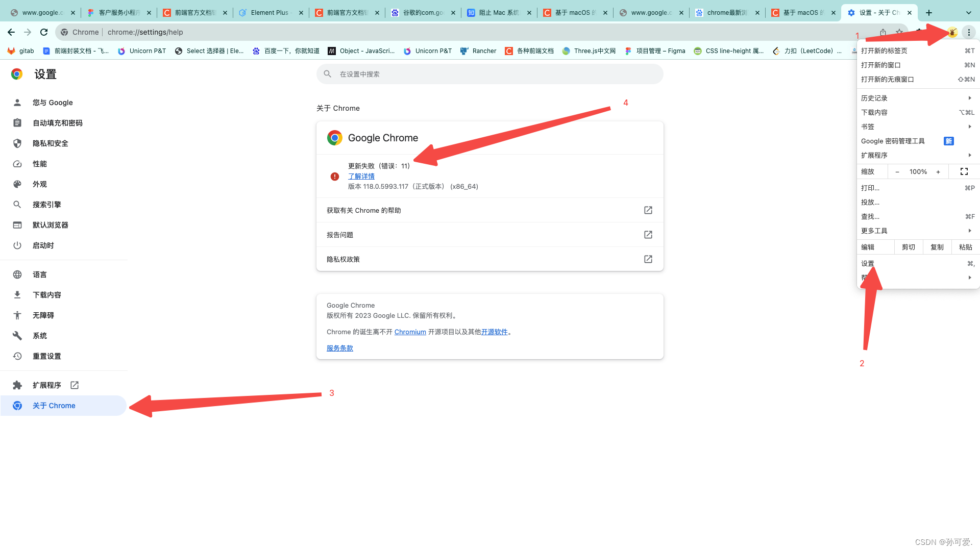
Task: Click the fullscreen icon in menu
Action: (964, 172)
